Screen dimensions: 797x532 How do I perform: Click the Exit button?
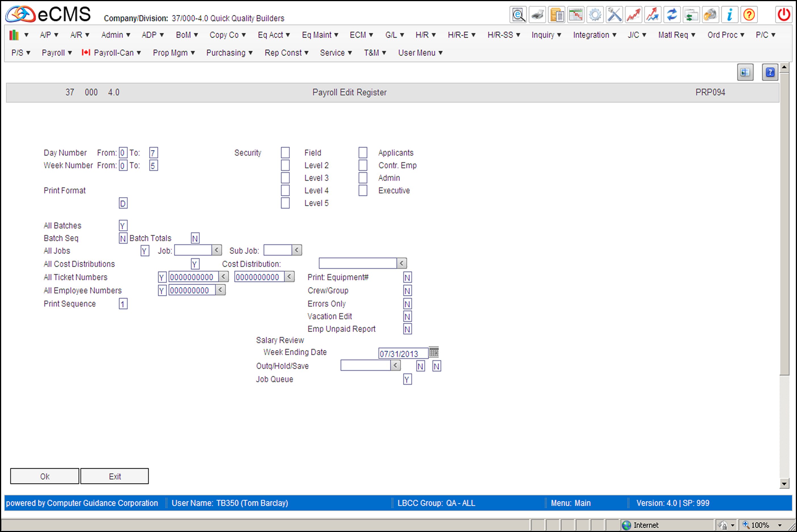(114, 476)
